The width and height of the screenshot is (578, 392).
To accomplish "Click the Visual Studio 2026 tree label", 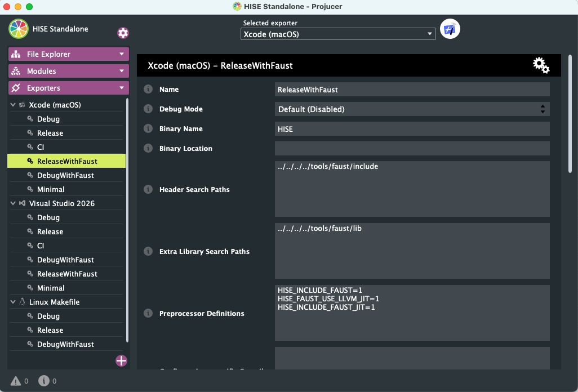I will [62, 203].
